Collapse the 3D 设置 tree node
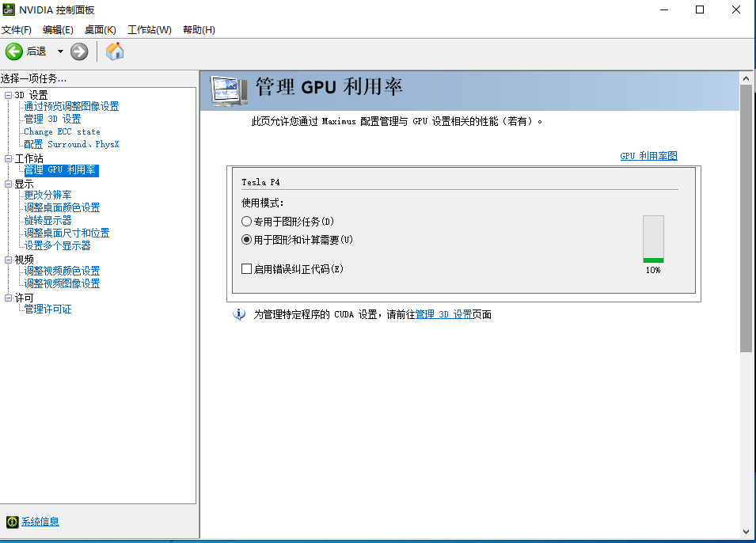The height and width of the screenshot is (543, 756). [x=8, y=95]
